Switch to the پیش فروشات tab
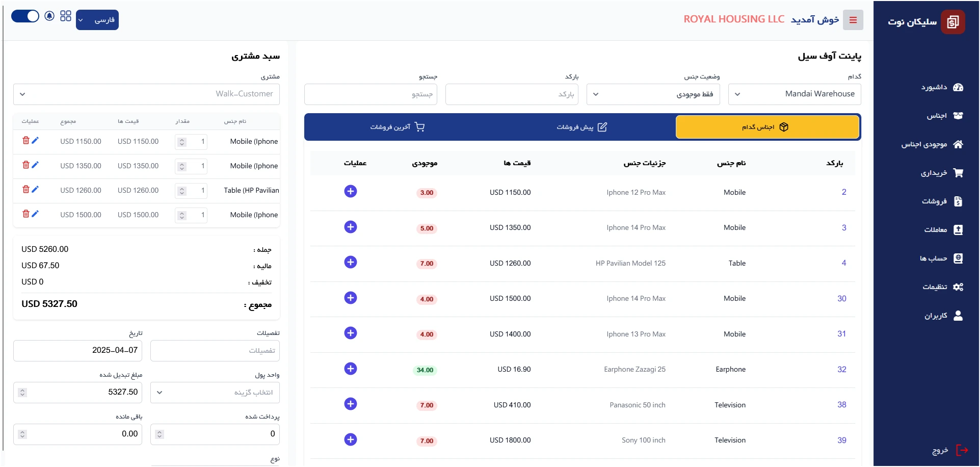Image resolution: width=980 pixels, height=467 pixels. tap(581, 127)
